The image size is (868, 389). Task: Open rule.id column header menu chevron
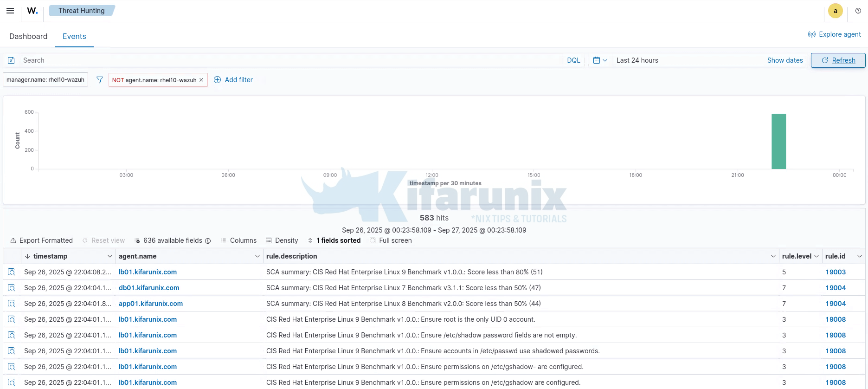pos(860,256)
